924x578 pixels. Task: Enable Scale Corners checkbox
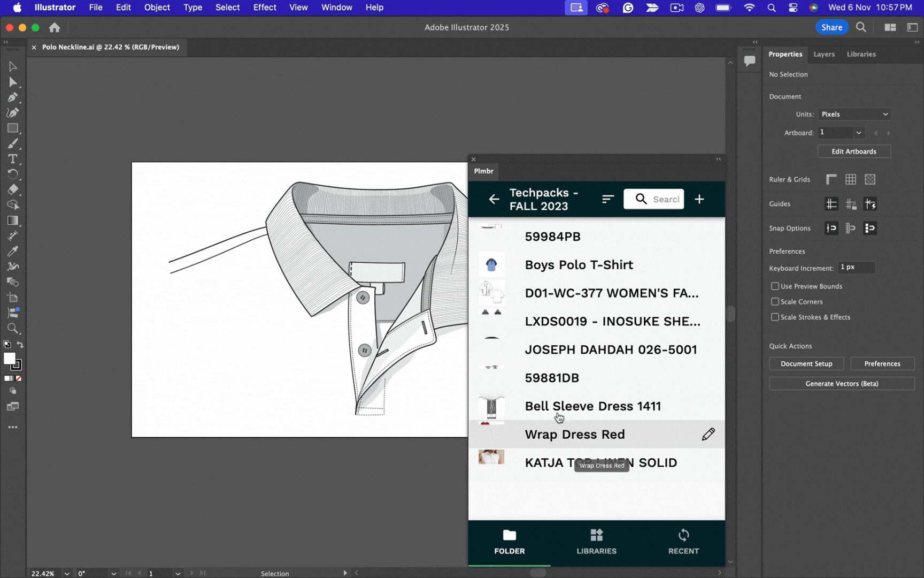[775, 302]
